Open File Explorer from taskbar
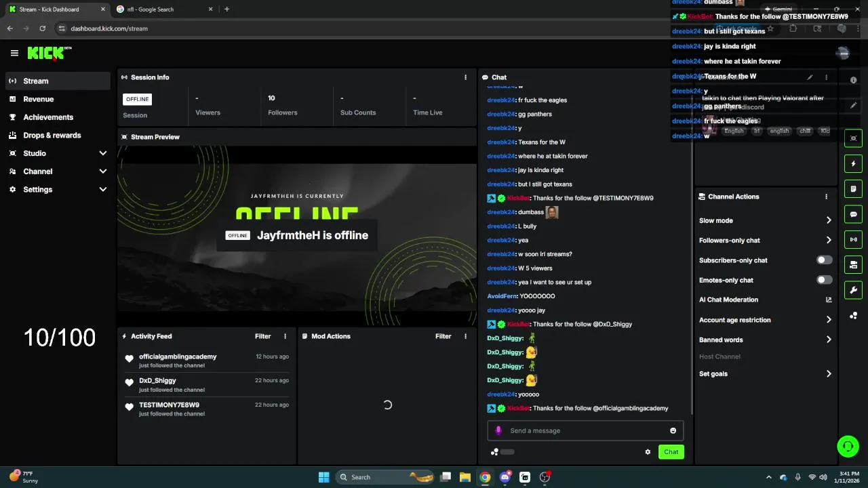Viewport: 868px width, 488px height. pos(465,477)
